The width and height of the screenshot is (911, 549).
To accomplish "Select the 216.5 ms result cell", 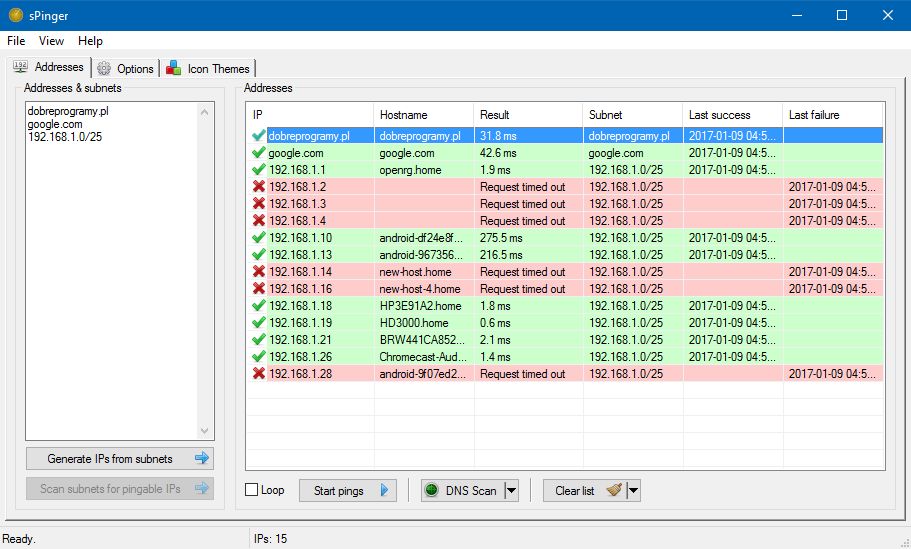I will (x=528, y=254).
